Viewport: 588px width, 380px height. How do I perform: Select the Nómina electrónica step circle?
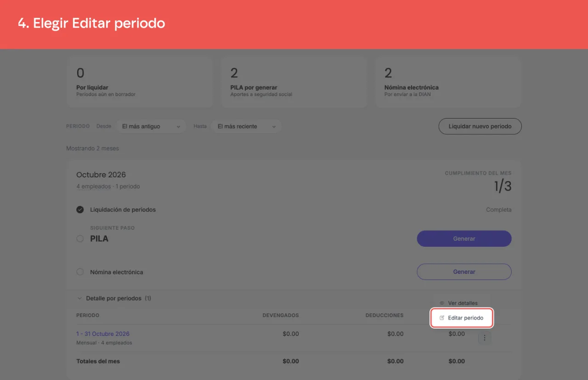tap(80, 272)
